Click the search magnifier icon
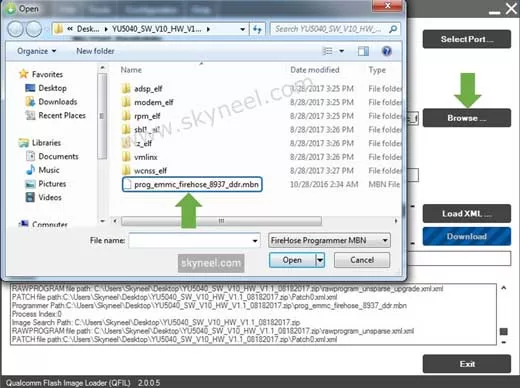 click(x=393, y=29)
